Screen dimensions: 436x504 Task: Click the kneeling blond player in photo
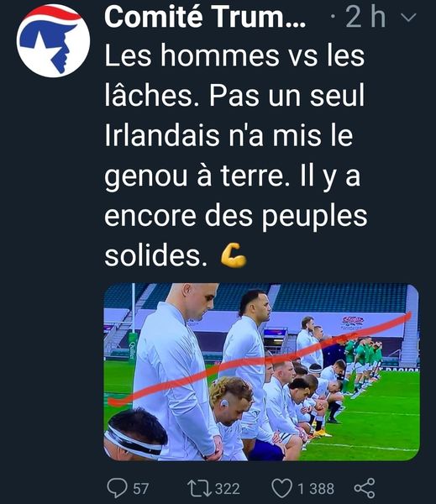tap(231, 417)
